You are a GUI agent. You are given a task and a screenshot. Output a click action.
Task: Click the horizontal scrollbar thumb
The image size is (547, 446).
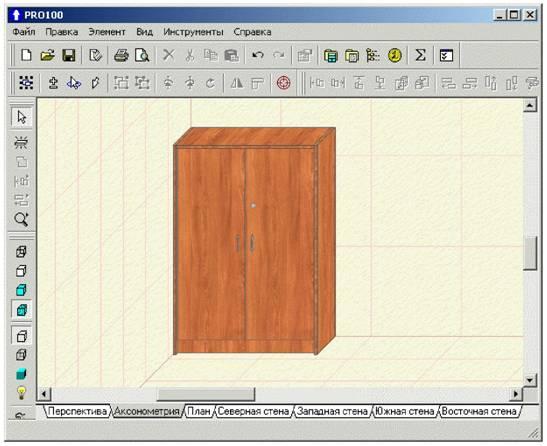pyautogui.click(x=206, y=394)
